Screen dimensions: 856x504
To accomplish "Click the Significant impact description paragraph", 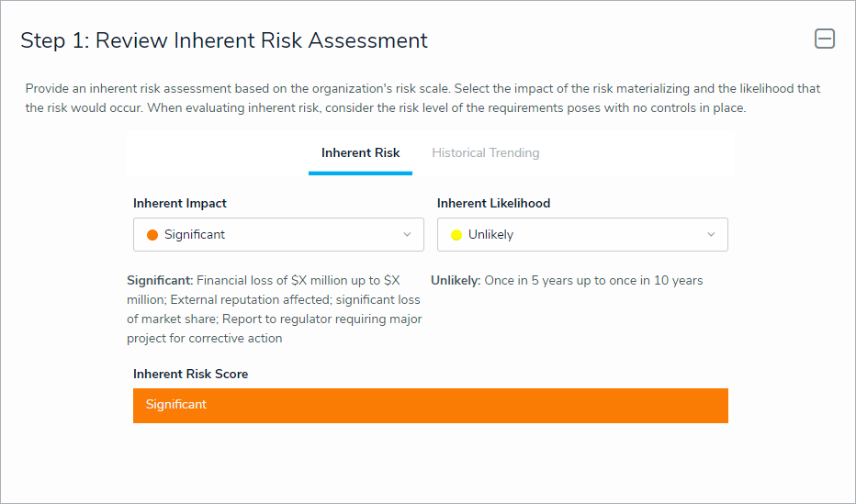I will [x=274, y=309].
